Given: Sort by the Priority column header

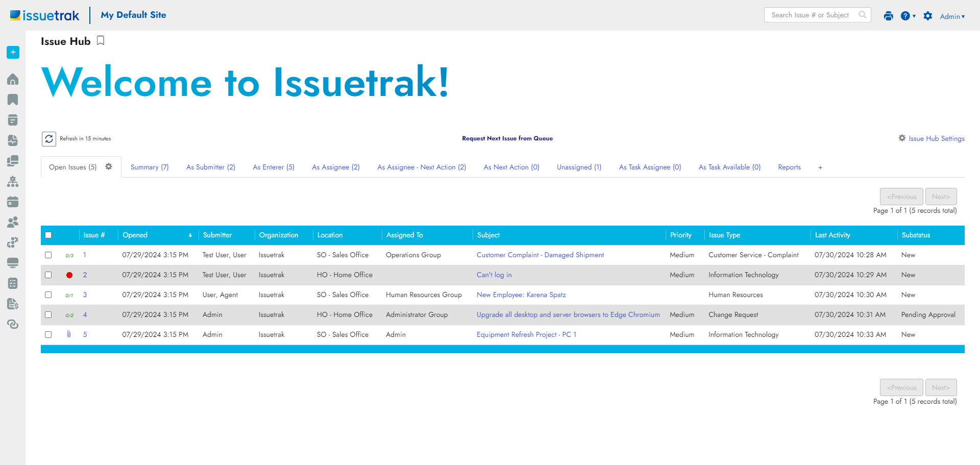Looking at the screenshot, I should point(681,235).
